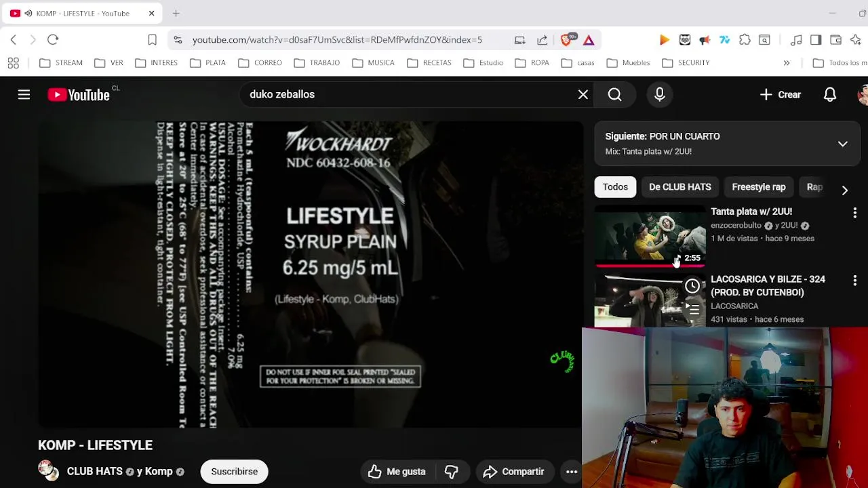Add LACOSARICA video to queue icon
This screenshot has width=868, height=488.
(692, 309)
